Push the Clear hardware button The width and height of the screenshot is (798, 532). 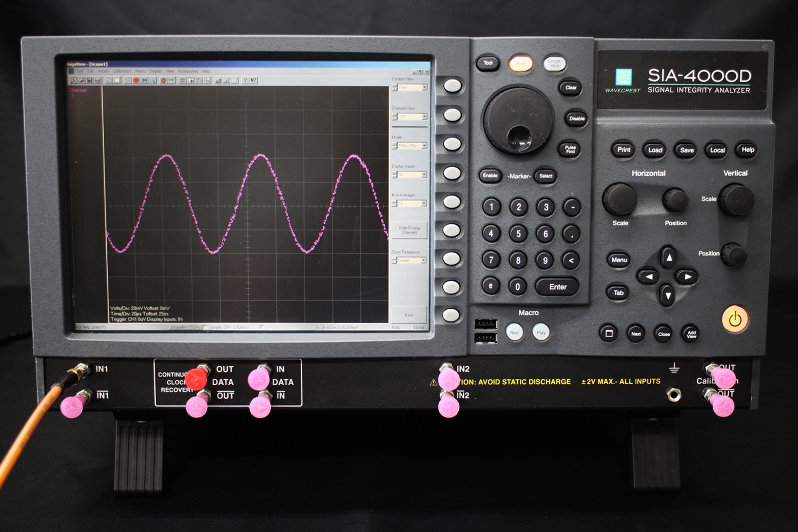(571, 88)
